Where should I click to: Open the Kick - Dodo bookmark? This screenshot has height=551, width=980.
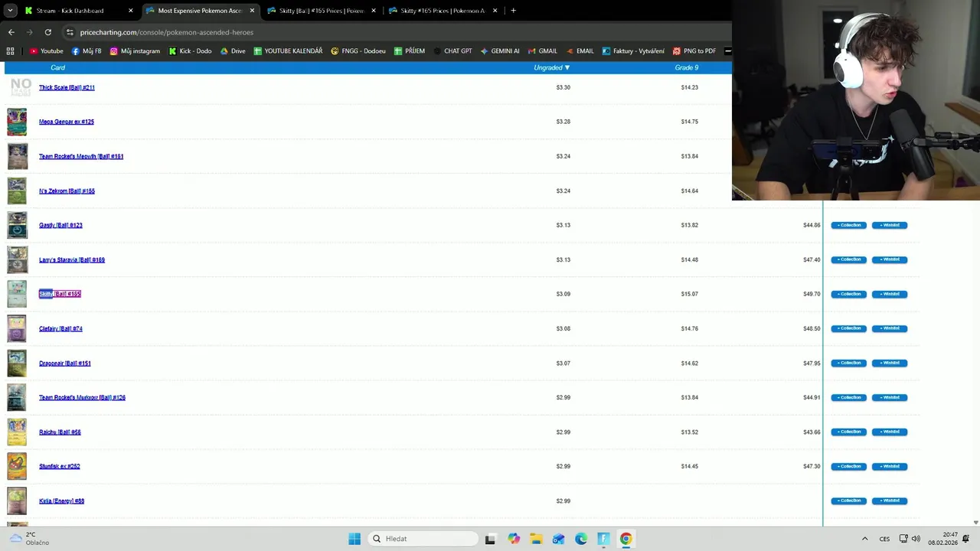point(190,51)
